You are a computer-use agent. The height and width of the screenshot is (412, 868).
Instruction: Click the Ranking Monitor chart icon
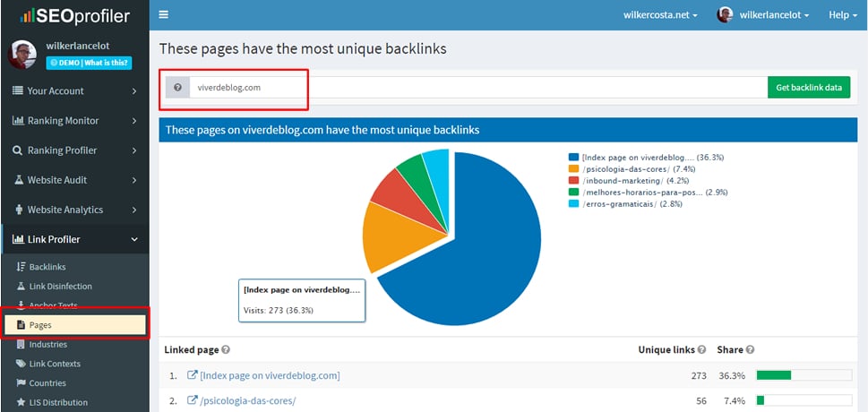(18, 121)
